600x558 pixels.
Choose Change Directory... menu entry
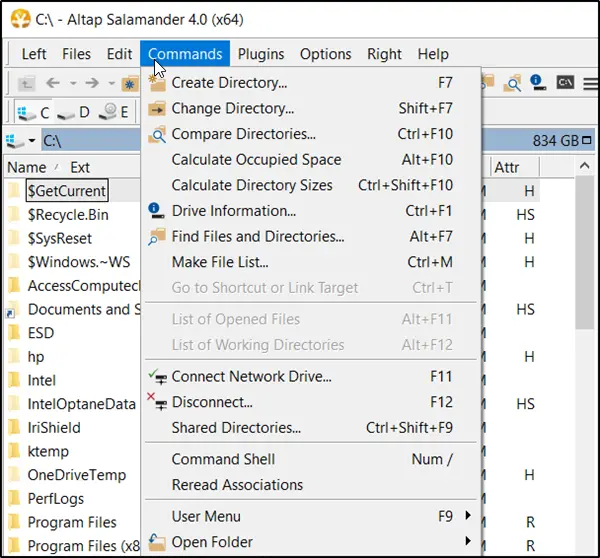(311, 108)
